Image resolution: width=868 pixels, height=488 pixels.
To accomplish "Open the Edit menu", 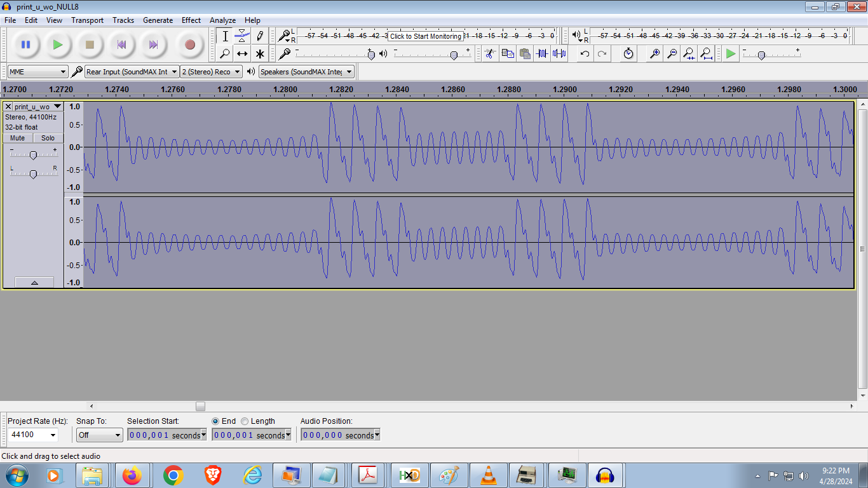I will [31, 20].
